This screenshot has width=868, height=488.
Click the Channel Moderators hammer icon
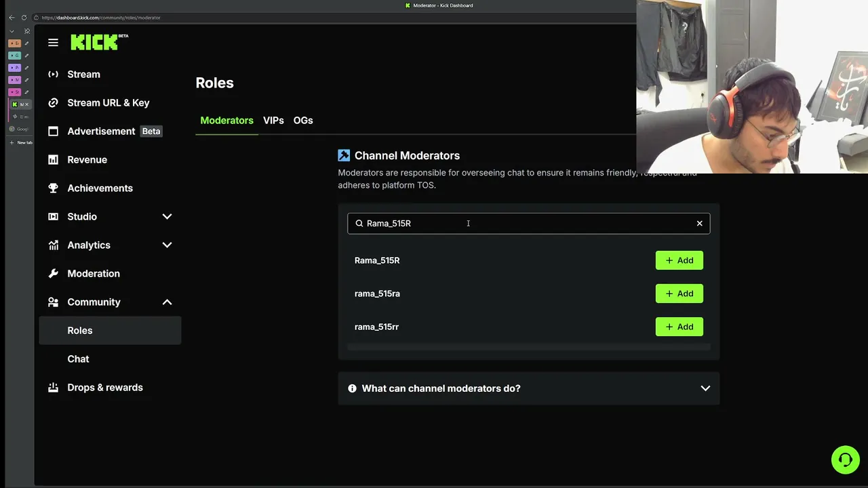pyautogui.click(x=344, y=155)
